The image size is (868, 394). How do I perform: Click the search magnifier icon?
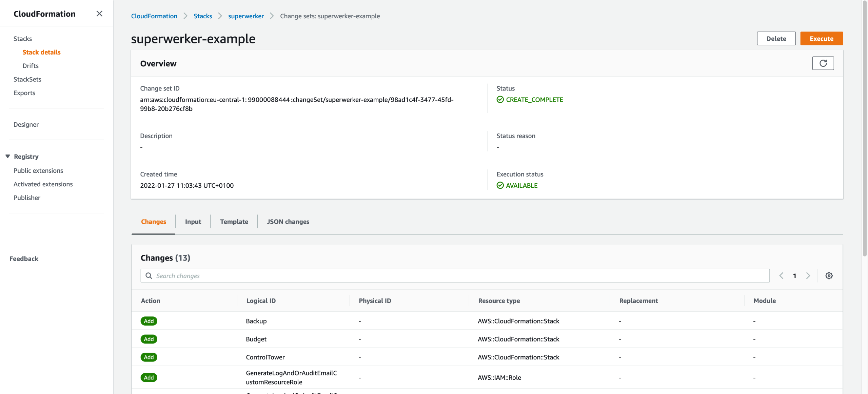[x=149, y=276]
